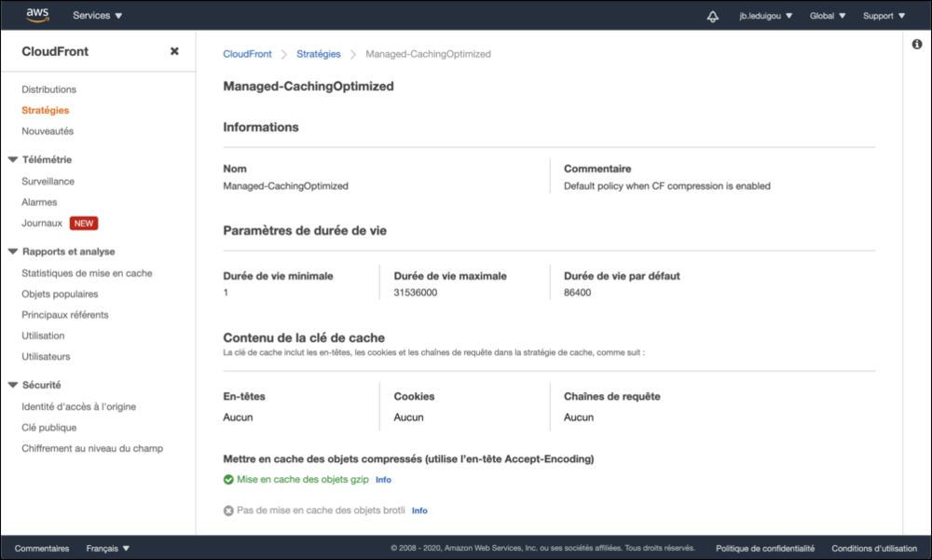Screen dimensions: 932x560
Task: Open the info panel icon
Action: 917,44
